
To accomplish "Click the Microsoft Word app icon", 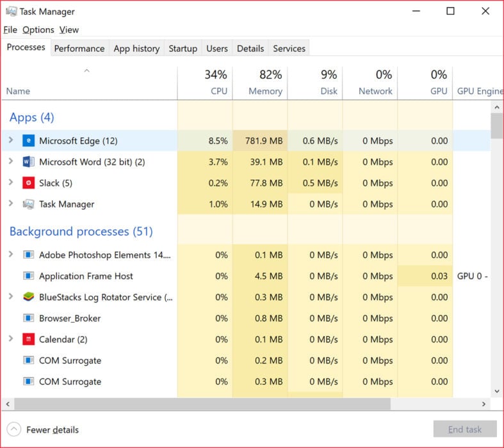I will tap(28, 161).
